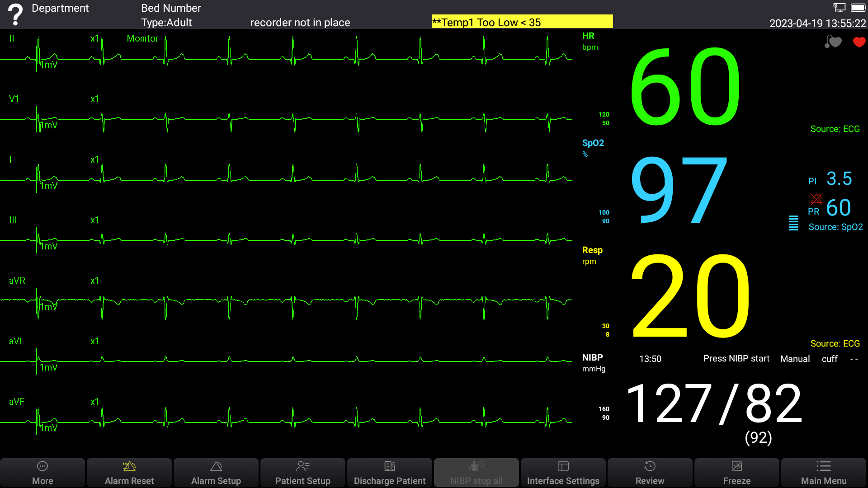Image resolution: width=868 pixels, height=488 pixels.
Task: Click the battery status icon
Action: [858, 8]
